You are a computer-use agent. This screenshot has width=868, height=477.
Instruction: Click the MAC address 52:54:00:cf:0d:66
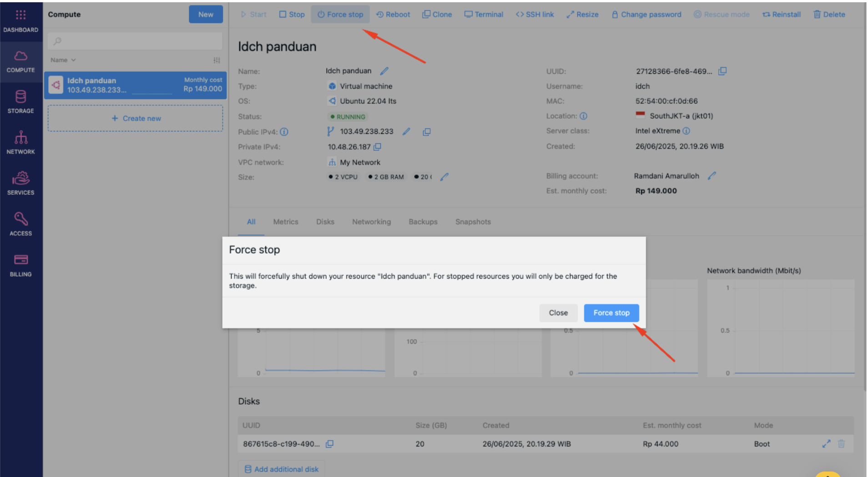click(666, 101)
